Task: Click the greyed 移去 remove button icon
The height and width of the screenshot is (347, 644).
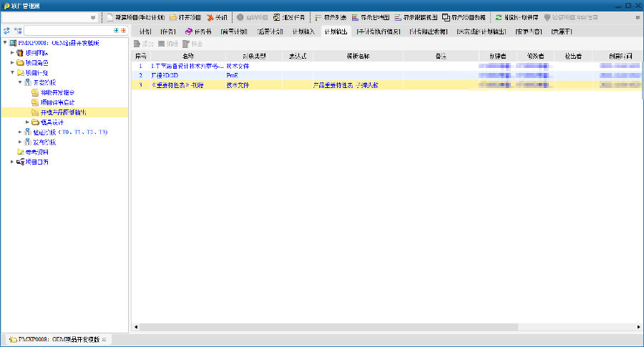Action: 186,44
